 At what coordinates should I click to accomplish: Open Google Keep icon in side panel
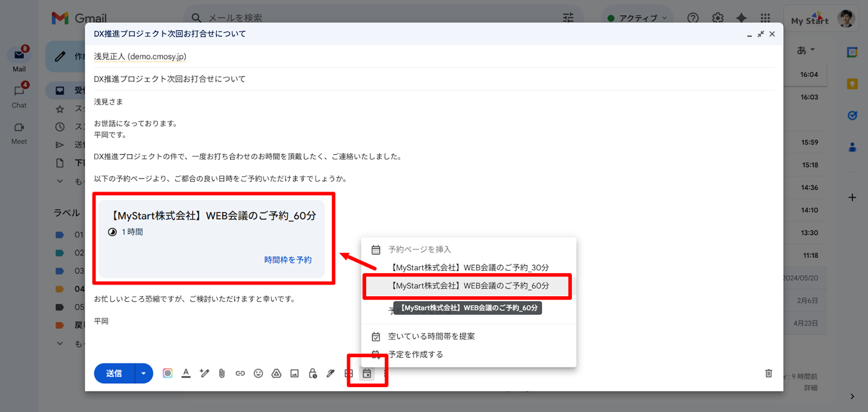pos(852,84)
